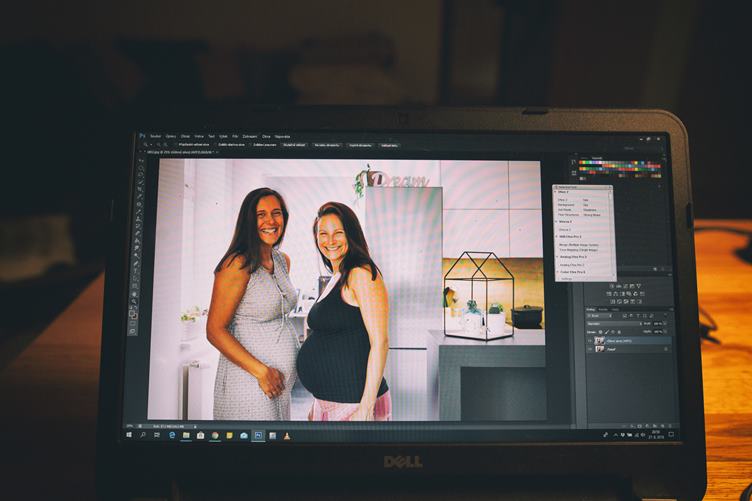The image size is (752, 501).
Task: Select the Move tool in the toolbar
Action: tap(141, 161)
